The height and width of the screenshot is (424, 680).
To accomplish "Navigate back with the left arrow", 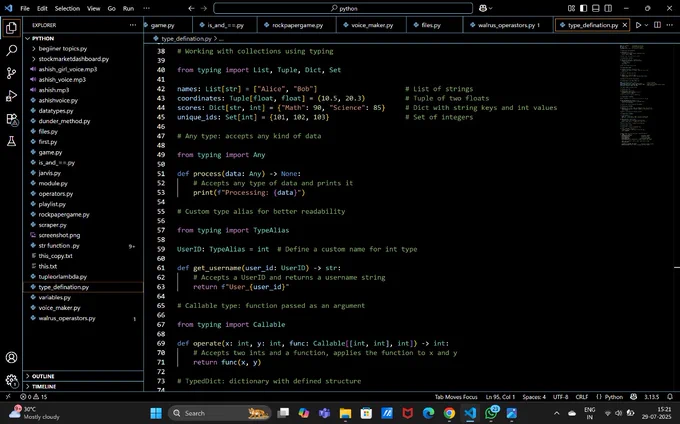I will (x=191, y=8).
